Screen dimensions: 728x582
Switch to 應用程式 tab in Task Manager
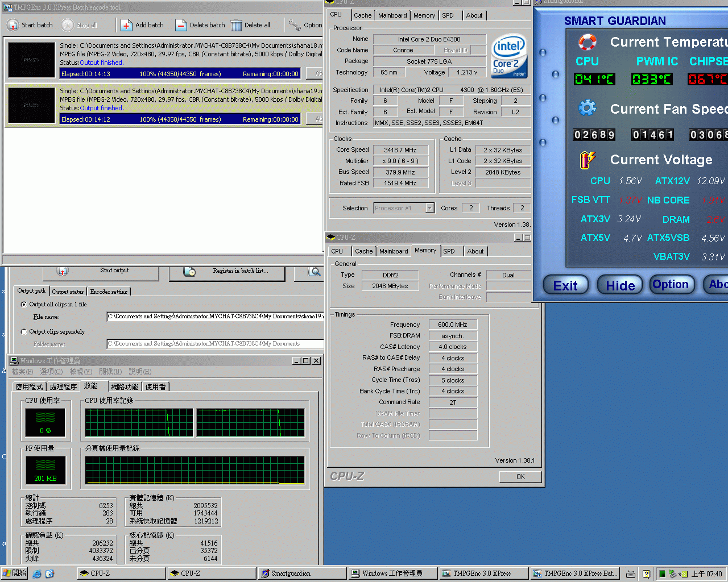tap(30, 387)
